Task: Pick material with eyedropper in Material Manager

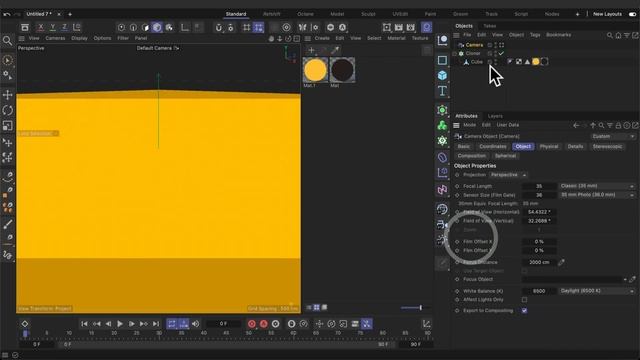Action: point(335,50)
